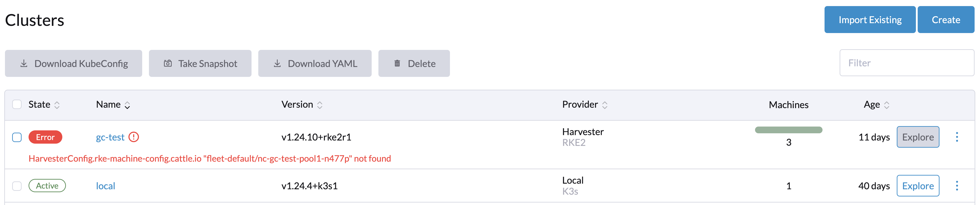The width and height of the screenshot is (980, 205).
Task: Select the camera icon on Take Snapshot
Action: click(x=168, y=64)
